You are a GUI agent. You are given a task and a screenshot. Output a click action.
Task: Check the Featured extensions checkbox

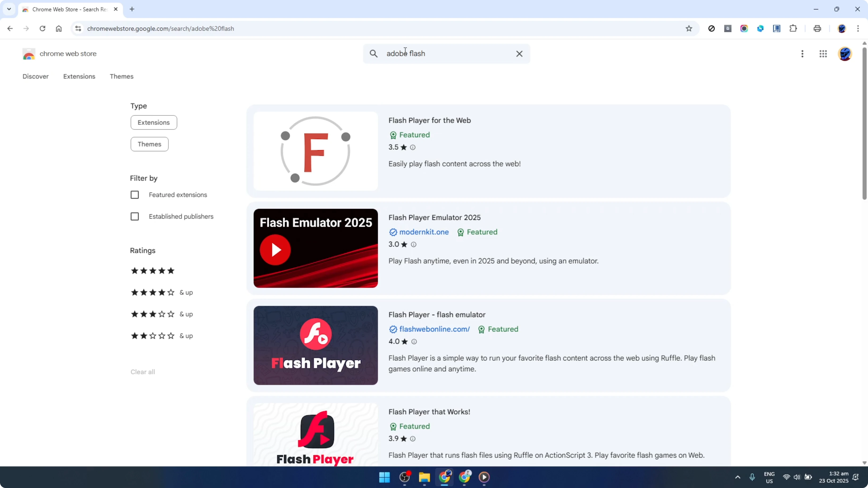coord(135,195)
